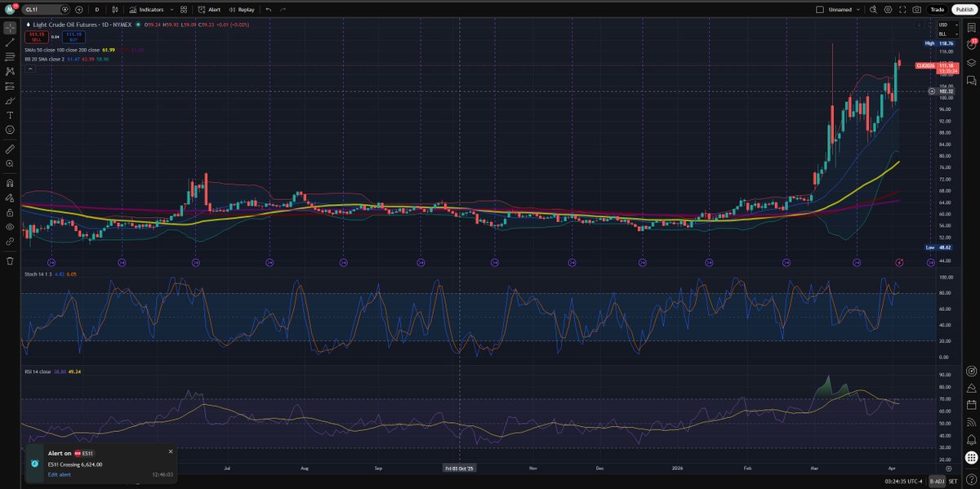
Task: Start bar Replay mode
Action: coord(241,10)
